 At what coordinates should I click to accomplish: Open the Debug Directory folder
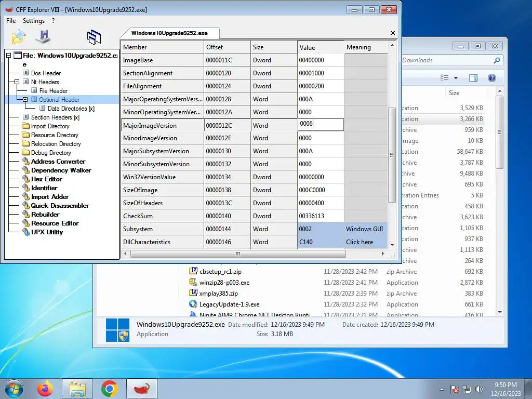[x=51, y=152]
